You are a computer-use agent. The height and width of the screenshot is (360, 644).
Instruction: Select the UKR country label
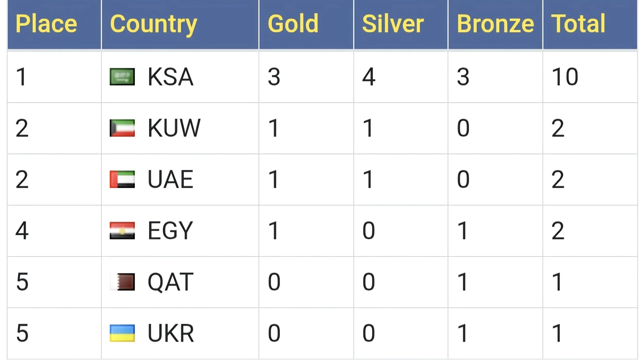171,333
